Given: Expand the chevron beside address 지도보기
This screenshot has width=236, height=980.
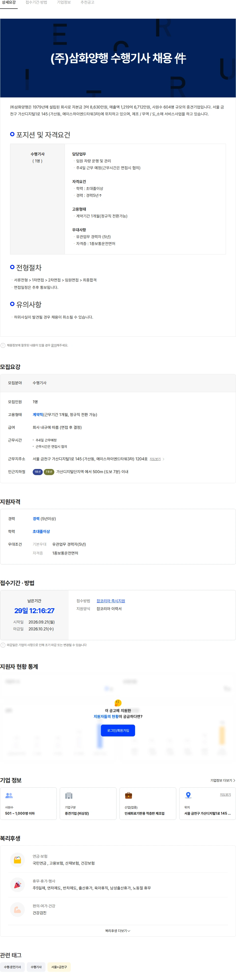Looking at the screenshot, I should pyautogui.click(x=163, y=459).
